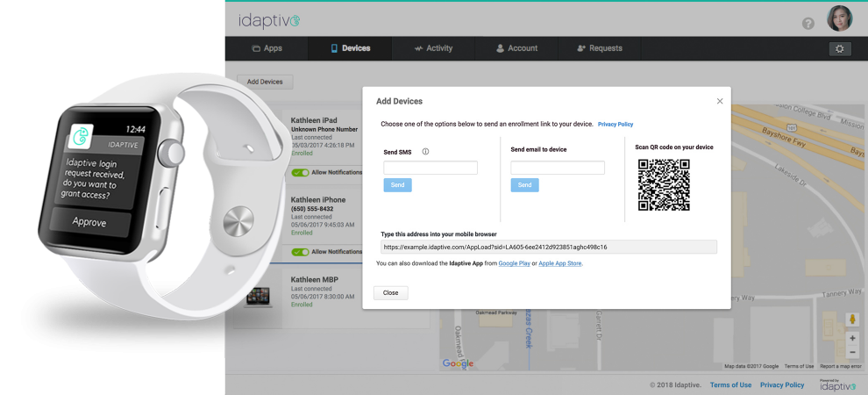This screenshot has width=868, height=395.
Task: Click the Scan QR code on your device label
Action: click(674, 147)
